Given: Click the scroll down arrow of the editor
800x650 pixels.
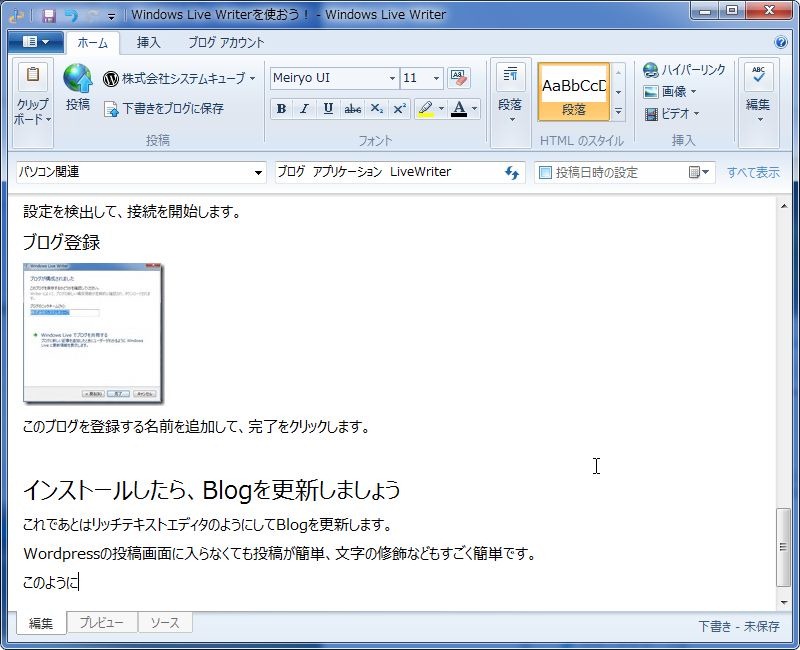Looking at the screenshot, I should (x=784, y=603).
